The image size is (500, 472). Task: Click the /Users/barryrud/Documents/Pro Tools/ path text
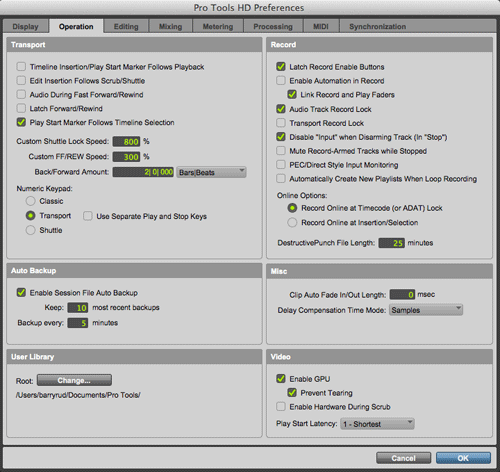pyautogui.click(x=78, y=395)
